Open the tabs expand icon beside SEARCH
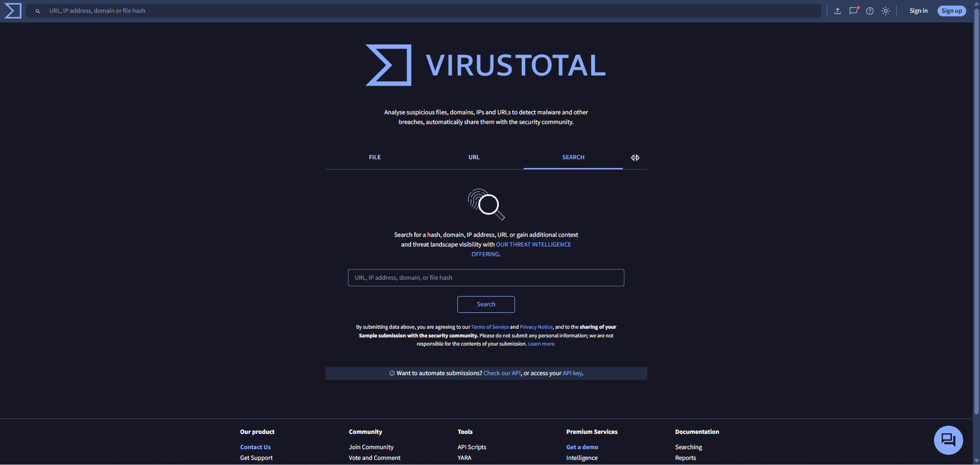Image resolution: width=980 pixels, height=465 pixels. 635,158
